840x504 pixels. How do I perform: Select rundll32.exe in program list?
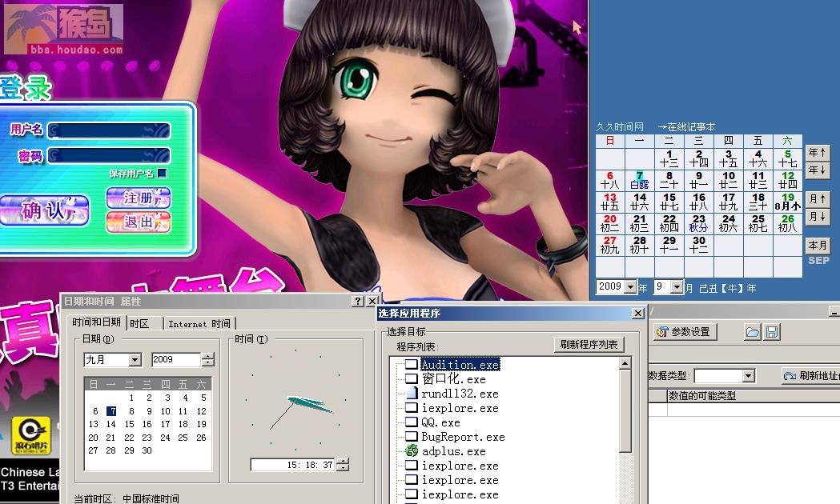pos(460,394)
